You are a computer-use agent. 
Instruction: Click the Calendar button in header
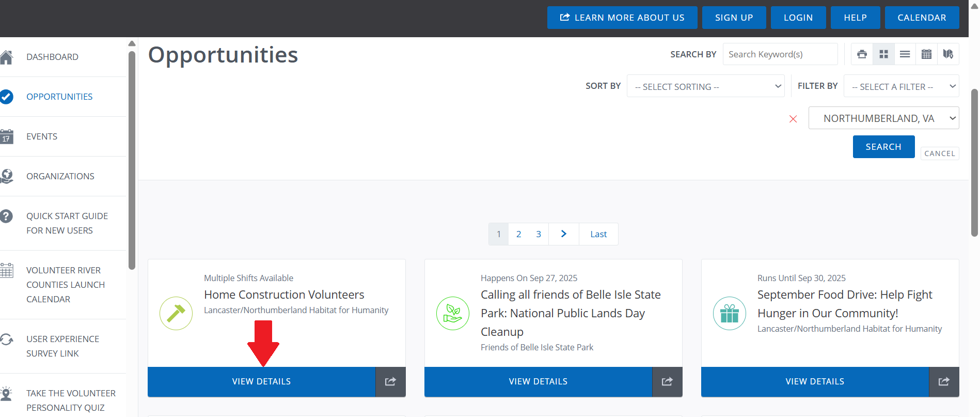pyautogui.click(x=922, y=18)
